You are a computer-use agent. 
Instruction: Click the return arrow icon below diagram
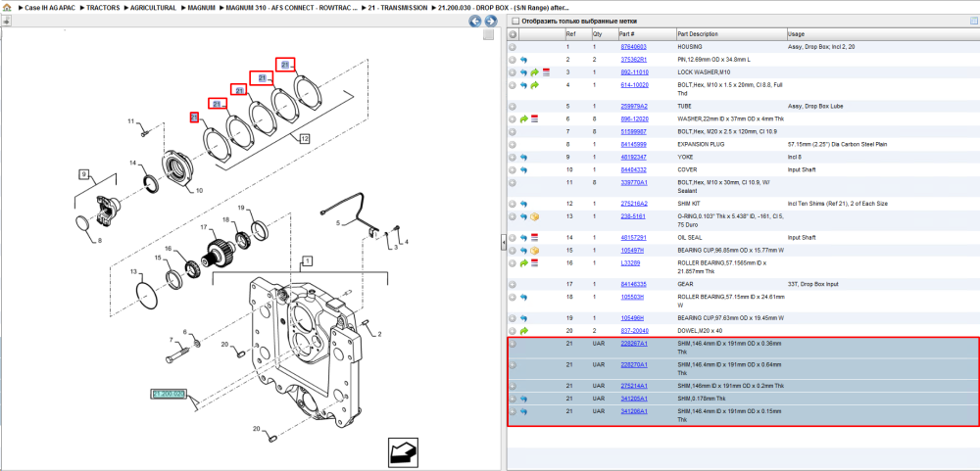pyautogui.click(x=402, y=452)
